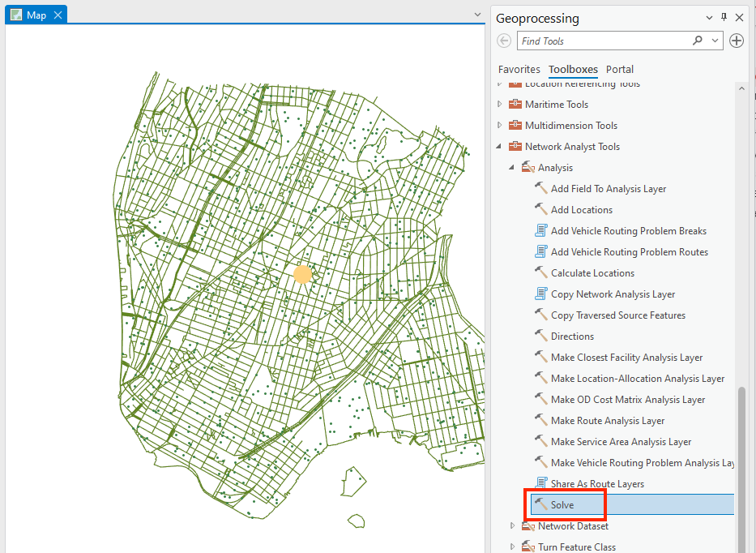Click the toolbox list scroll-up arrow
The width and height of the screenshot is (756, 553).
tap(741, 89)
